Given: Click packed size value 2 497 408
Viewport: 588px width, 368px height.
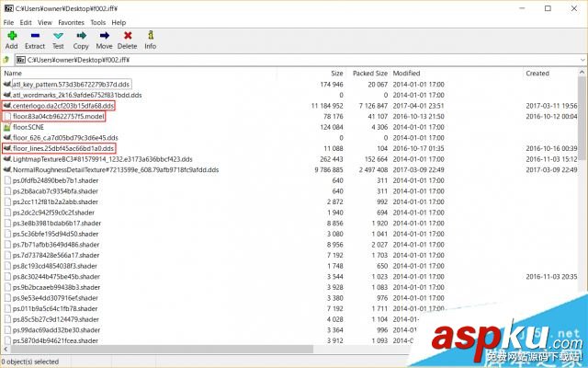Looking at the screenshot, I should pyautogui.click(x=373, y=169).
